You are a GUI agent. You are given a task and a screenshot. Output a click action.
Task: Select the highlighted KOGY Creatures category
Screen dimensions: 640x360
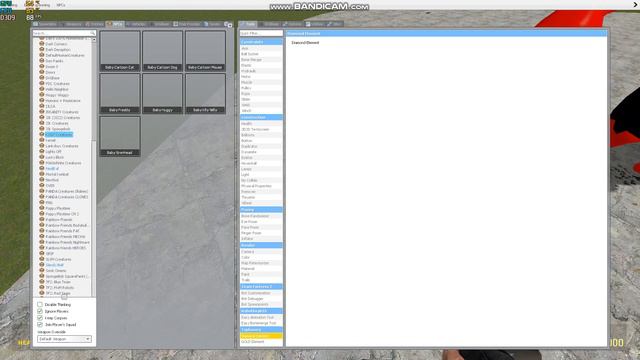[x=59, y=134]
